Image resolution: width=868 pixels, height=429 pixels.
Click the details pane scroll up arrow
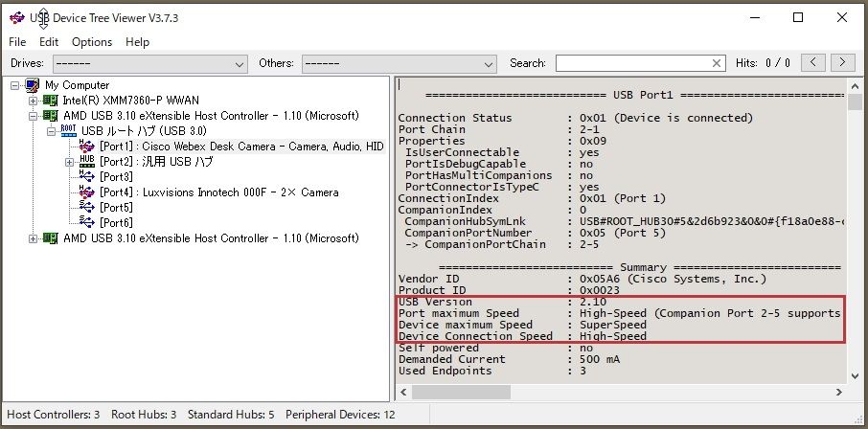tap(855, 86)
